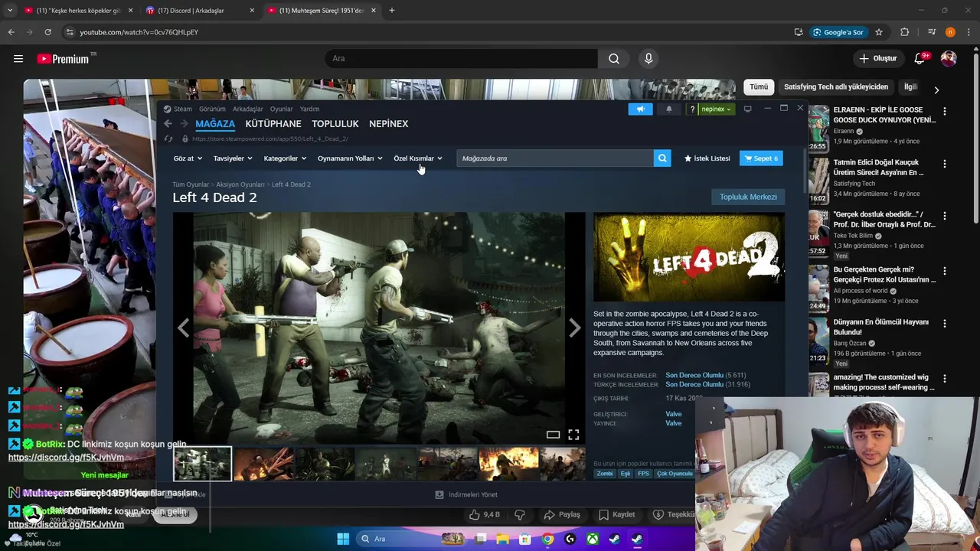Open Chrome tab search dropdown arrow
This screenshot has width=980, height=551.
pyautogui.click(x=10, y=11)
